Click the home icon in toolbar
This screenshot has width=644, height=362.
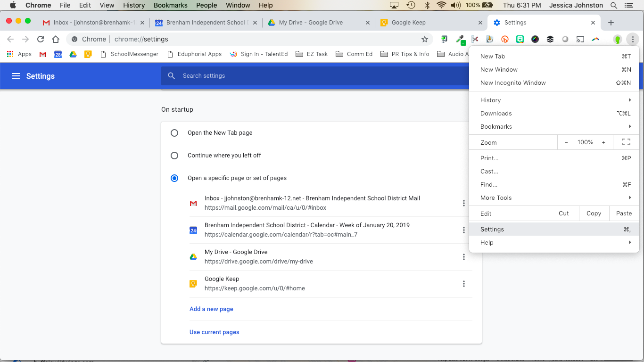56,39
